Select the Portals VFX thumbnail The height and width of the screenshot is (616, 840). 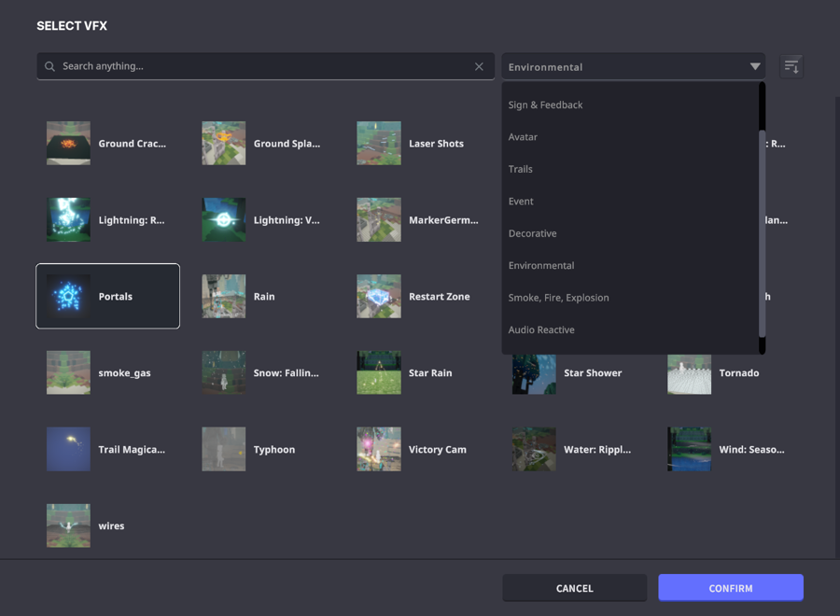coord(69,296)
